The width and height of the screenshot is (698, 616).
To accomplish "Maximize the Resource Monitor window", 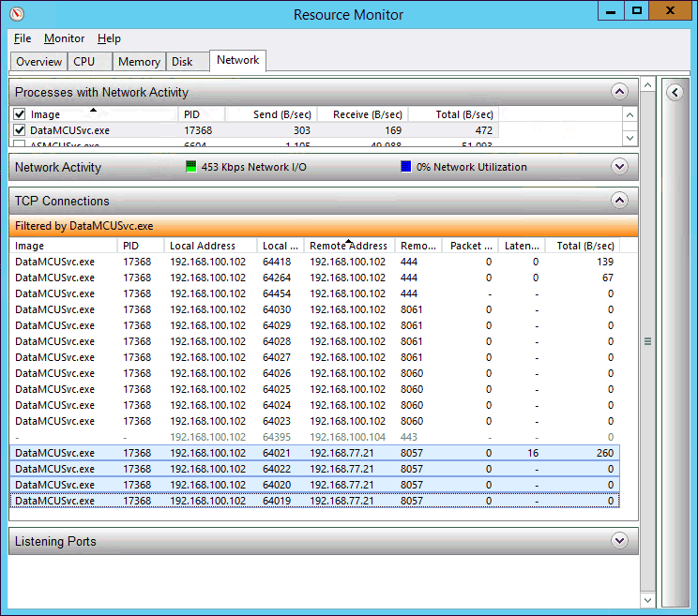I will click(x=637, y=10).
